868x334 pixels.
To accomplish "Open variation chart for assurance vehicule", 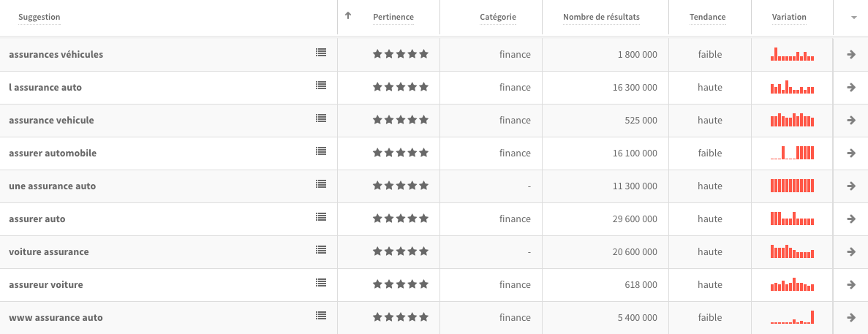I will 792,119.
